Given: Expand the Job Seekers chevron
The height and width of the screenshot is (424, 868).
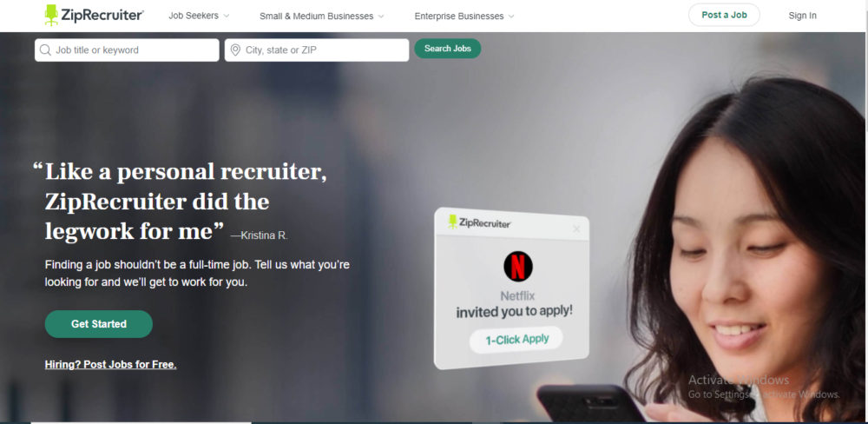Looking at the screenshot, I should tap(226, 16).
